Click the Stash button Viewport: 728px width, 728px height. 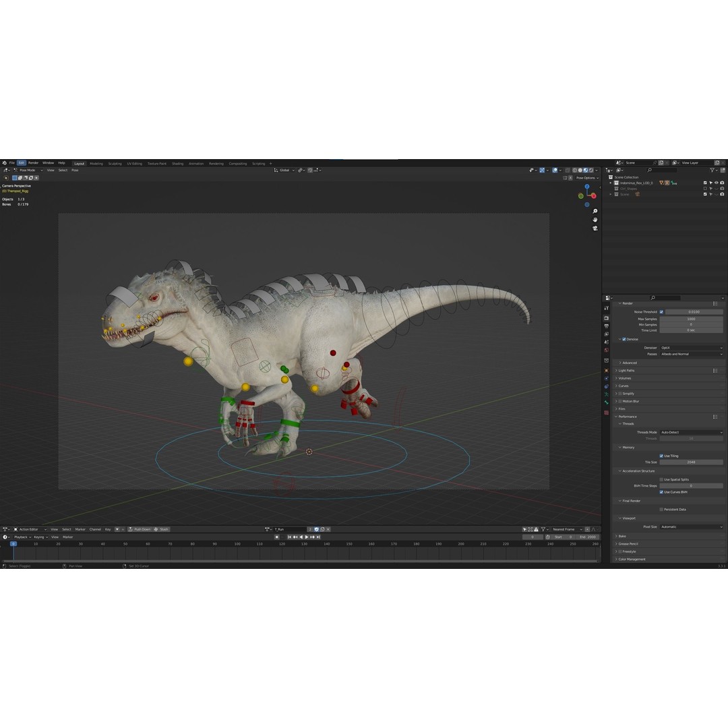162,529
